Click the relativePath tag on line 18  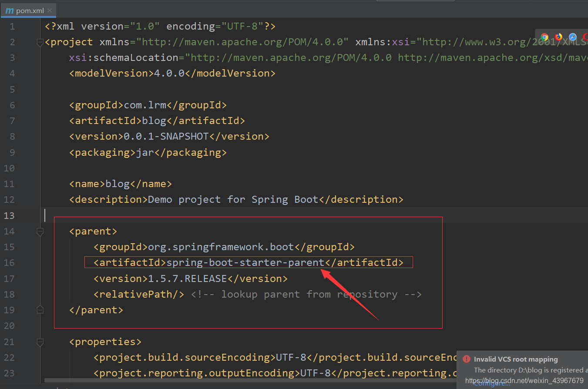tap(139, 294)
